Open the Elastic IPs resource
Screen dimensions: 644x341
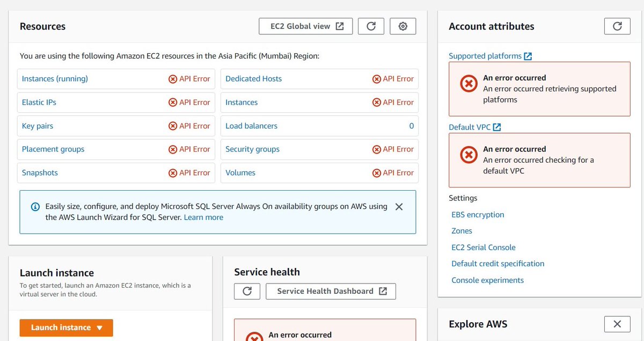coord(39,102)
